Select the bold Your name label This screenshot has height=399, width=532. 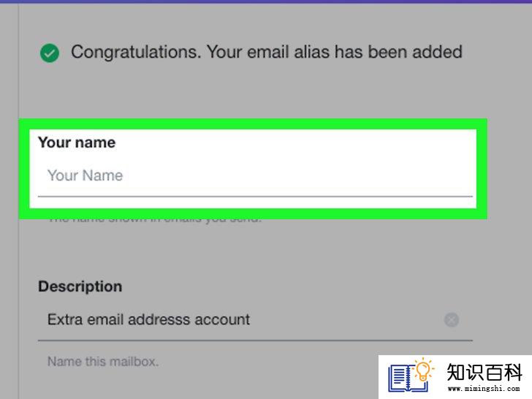77,142
